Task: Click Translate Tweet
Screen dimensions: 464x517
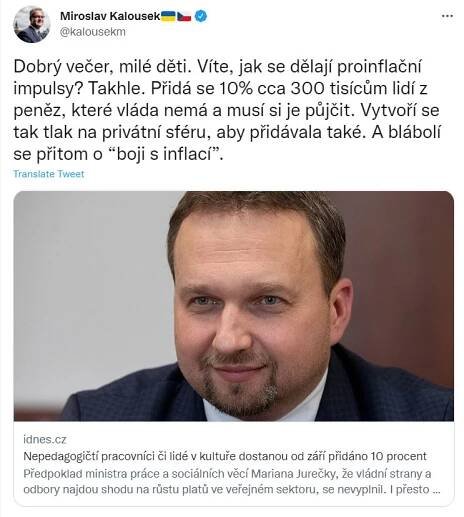Action: point(49,174)
